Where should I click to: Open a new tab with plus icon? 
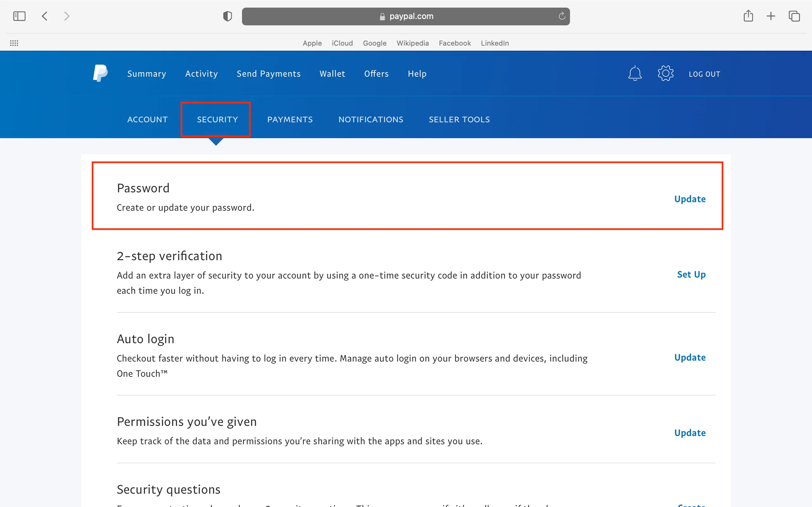pos(771,16)
